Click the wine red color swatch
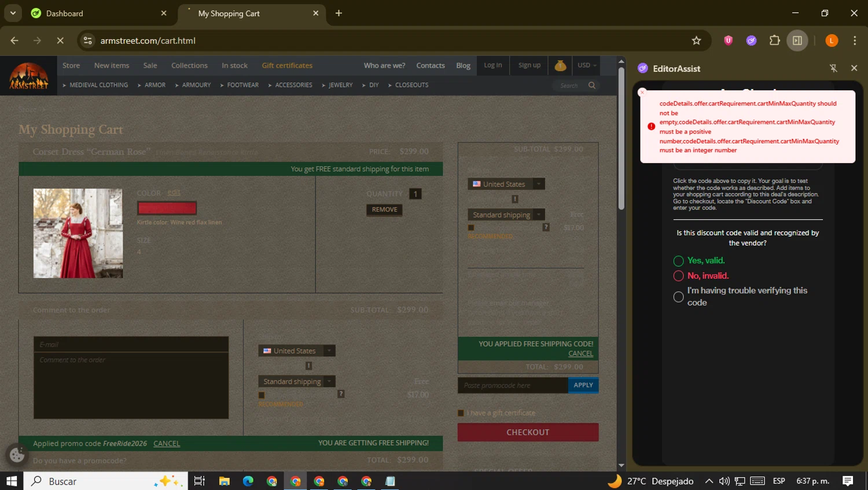868x490 pixels. click(x=167, y=208)
